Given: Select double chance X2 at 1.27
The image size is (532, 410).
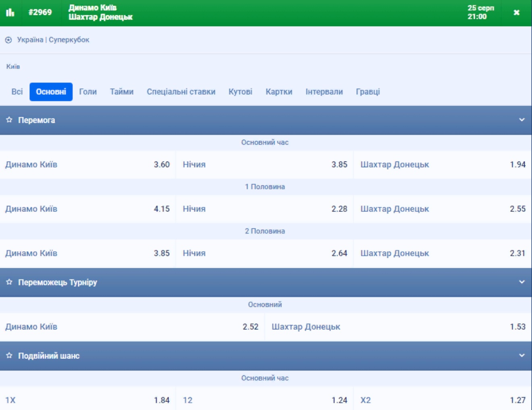Looking at the screenshot, I should pos(443,399).
